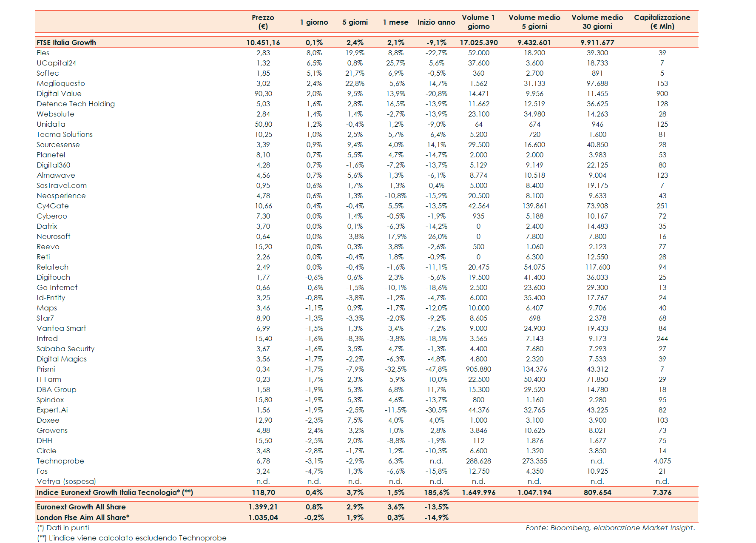Viewport: 756px width, 543px height.
Task: Select the "1 giorno" column header
Action: click(x=314, y=22)
